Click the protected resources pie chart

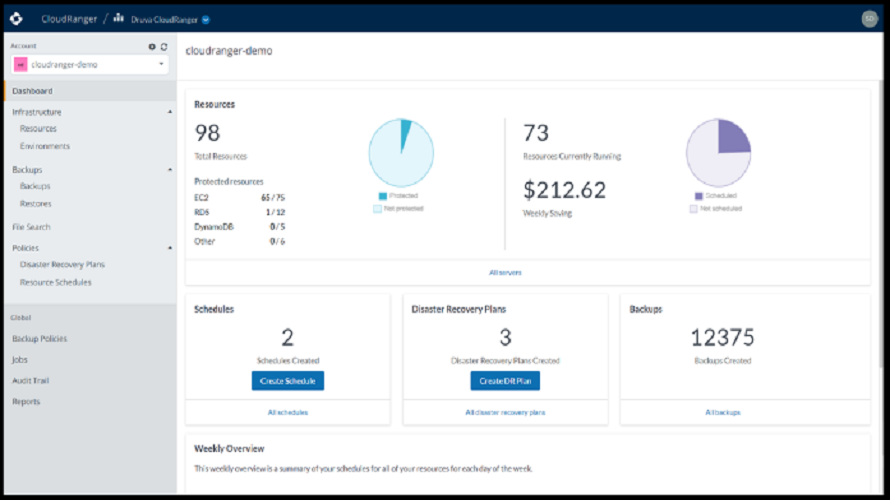tap(401, 153)
